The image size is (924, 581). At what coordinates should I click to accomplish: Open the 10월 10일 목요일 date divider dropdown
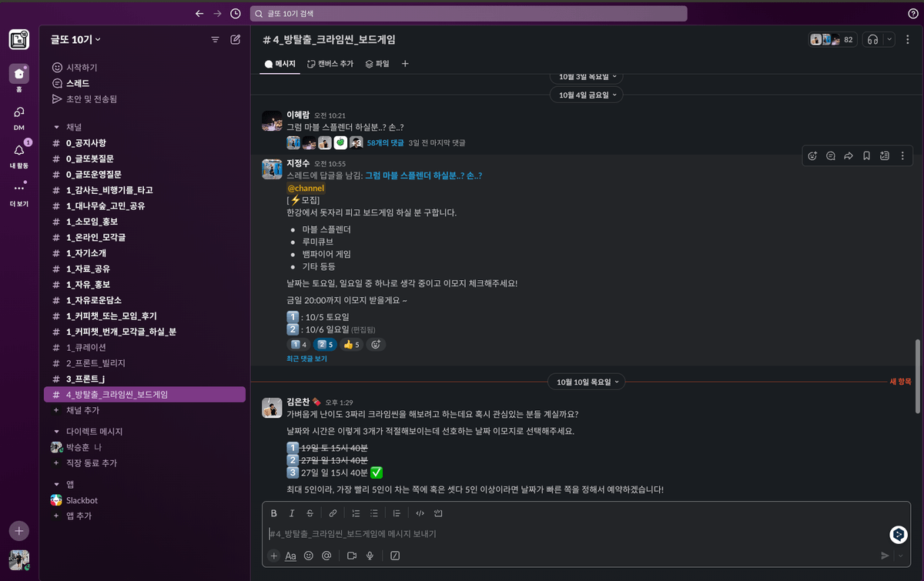[586, 381]
